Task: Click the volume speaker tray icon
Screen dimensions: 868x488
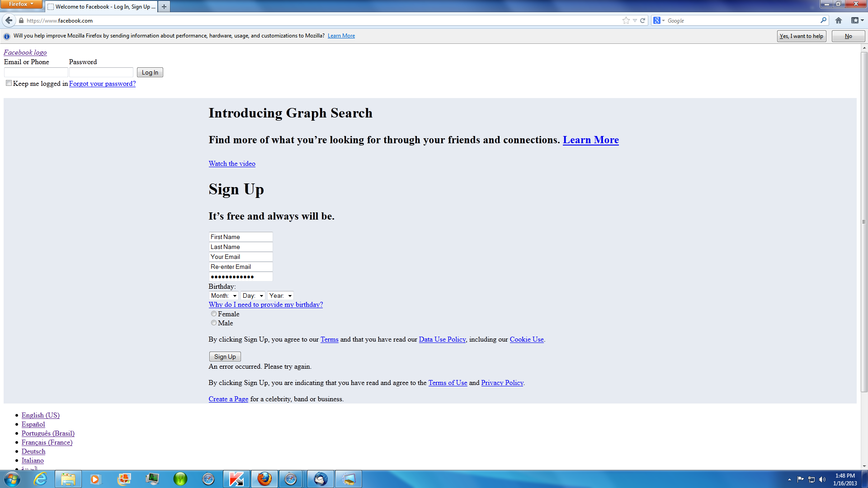Action: (822, 479)
